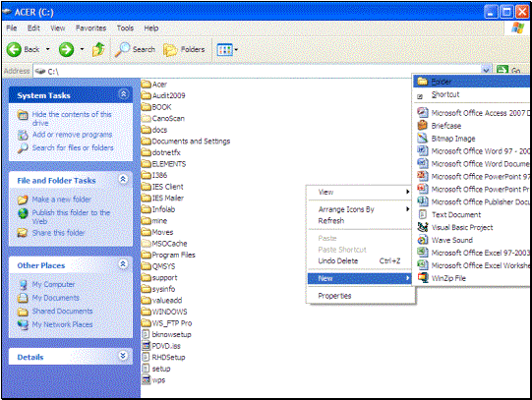Collapse the File and Folder Tasks panel
Screen dimensions: 532x400
click(x=124, y=179)
